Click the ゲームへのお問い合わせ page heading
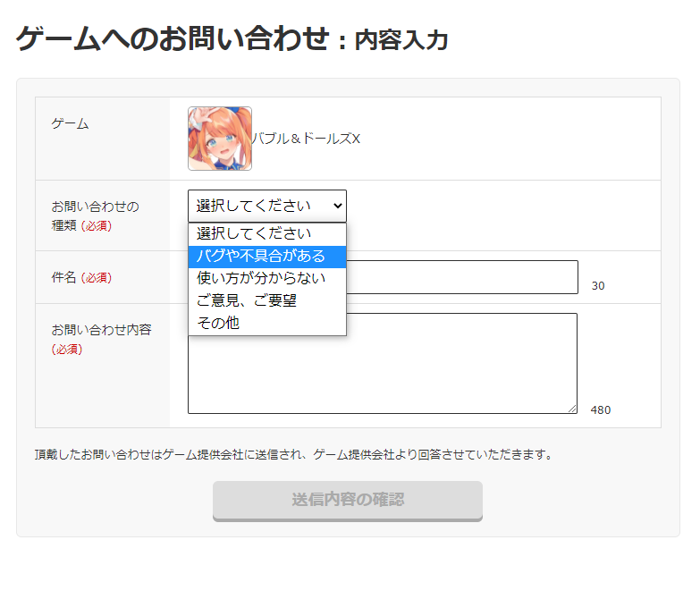 (173, 39)
